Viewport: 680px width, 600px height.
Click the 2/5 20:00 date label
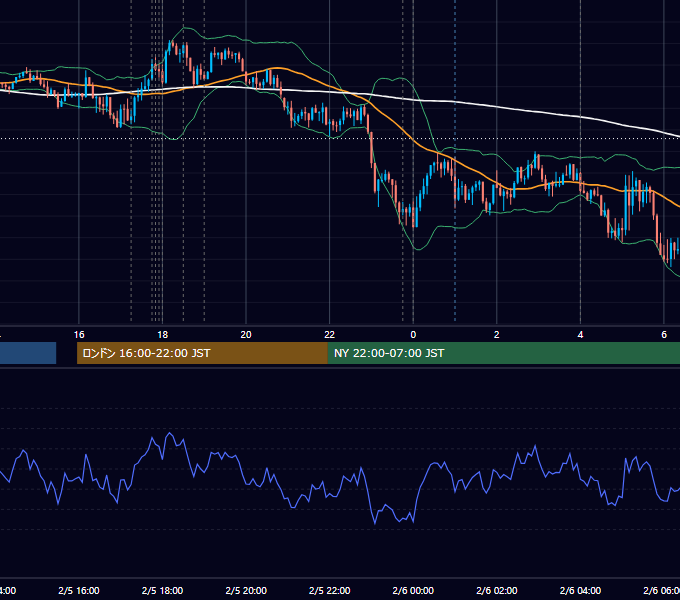[x=246, y=590]
